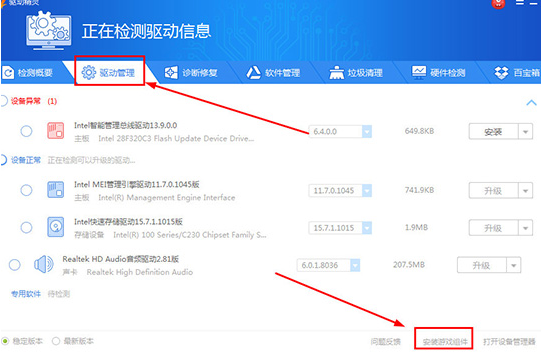The width and height of the screenshot is (544, 364).
Task: Select the Realtek HD Audio row checkbox
Action: (15, 265)
